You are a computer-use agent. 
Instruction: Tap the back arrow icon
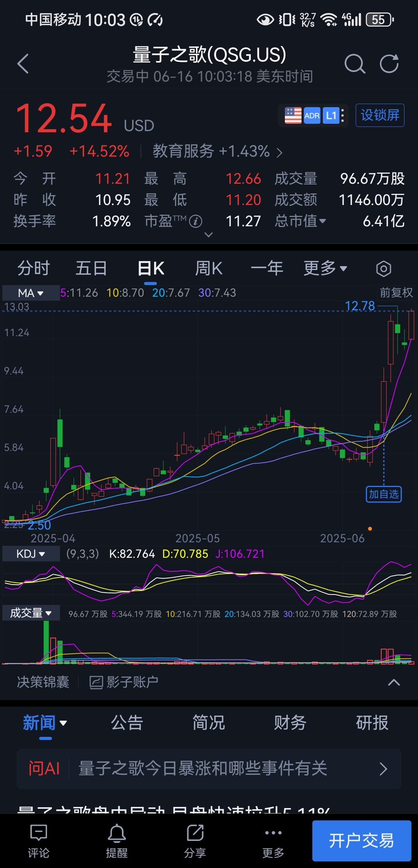23,64
